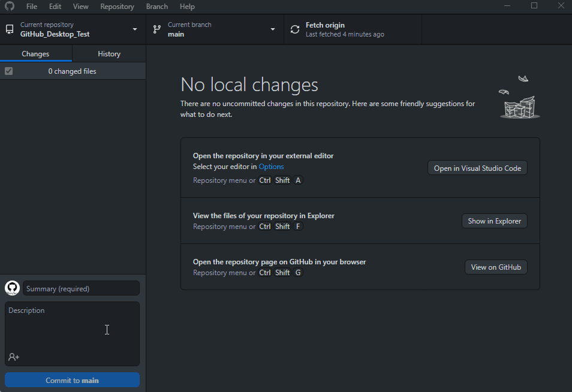This screenshot has width=572, height=392.
Task: Click 'Open the repository in your external editor' text
Action: pos(263,156)
